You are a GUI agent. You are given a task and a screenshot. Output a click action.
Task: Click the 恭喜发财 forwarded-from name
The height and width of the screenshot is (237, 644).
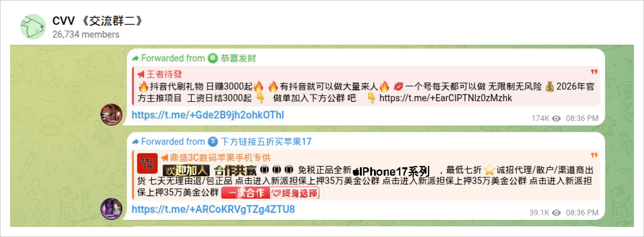238,58
